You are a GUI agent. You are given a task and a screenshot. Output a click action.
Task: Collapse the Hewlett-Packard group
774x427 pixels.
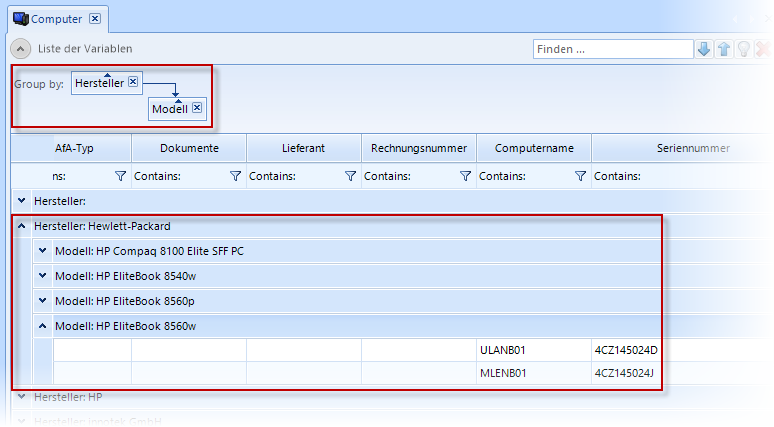pos(21,226)
